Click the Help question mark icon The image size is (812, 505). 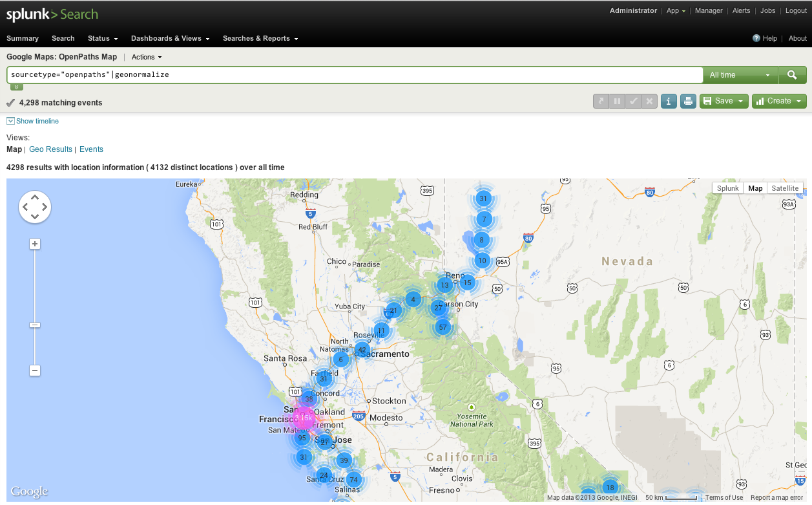tap(756, 38)
